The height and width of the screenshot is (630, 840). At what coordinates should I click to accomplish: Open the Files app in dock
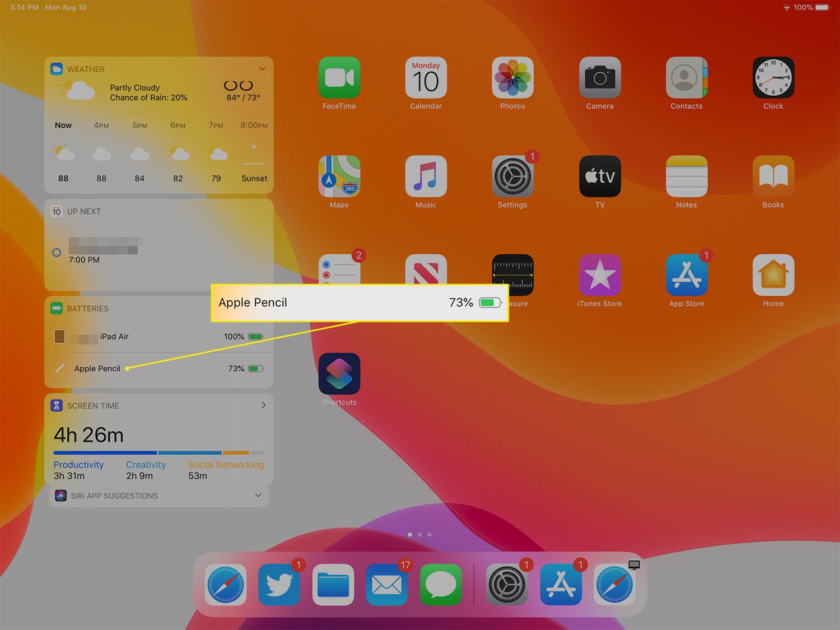click(x=333, y=585)
